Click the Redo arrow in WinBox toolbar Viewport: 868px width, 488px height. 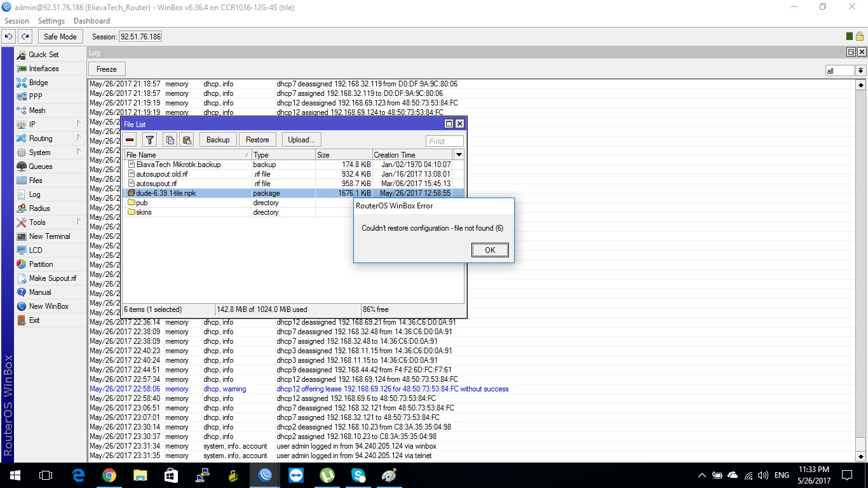[25, 37]
